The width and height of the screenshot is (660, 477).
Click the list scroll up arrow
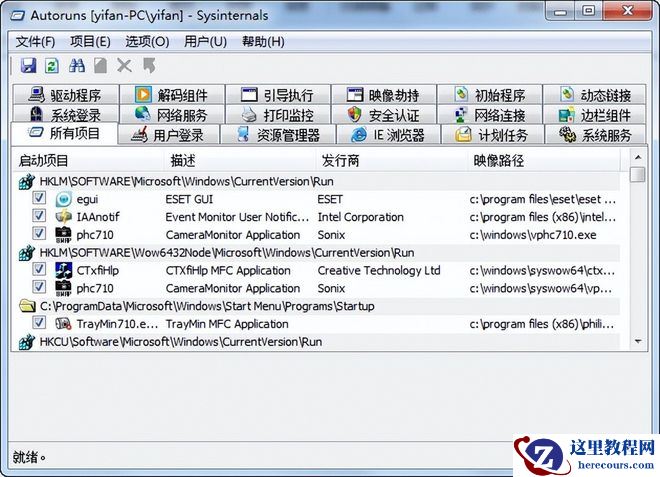[x=638, y=157]
